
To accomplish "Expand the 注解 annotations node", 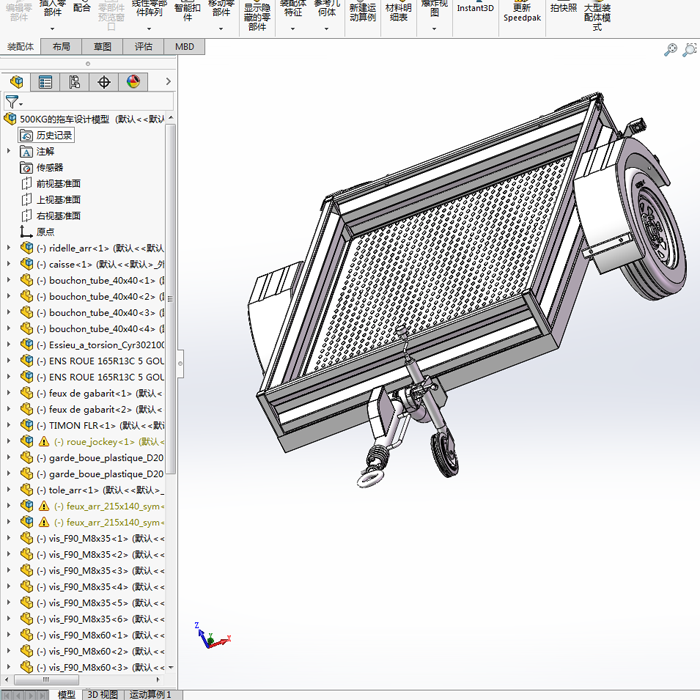I will tap(8, 151).
